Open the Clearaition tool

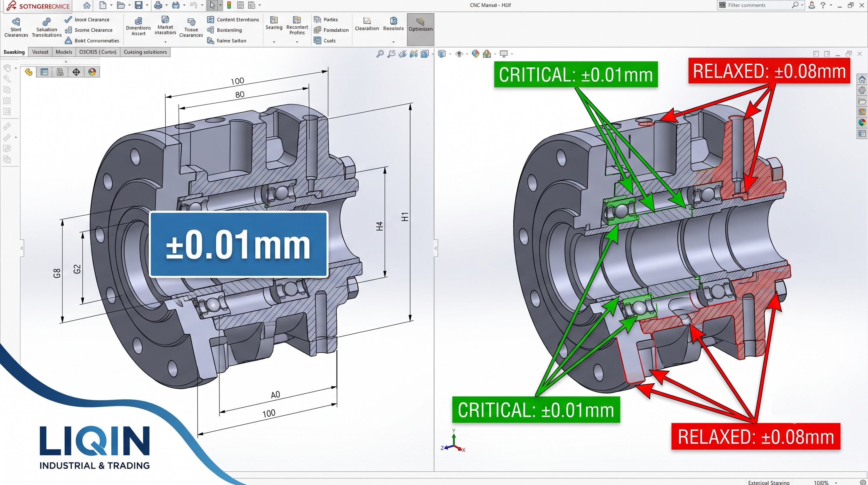tap(367, 25)
